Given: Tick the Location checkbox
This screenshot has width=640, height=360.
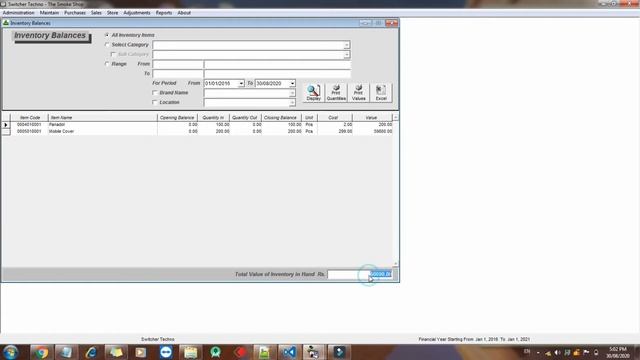Looking at the screenshot, I should (155, 102).
